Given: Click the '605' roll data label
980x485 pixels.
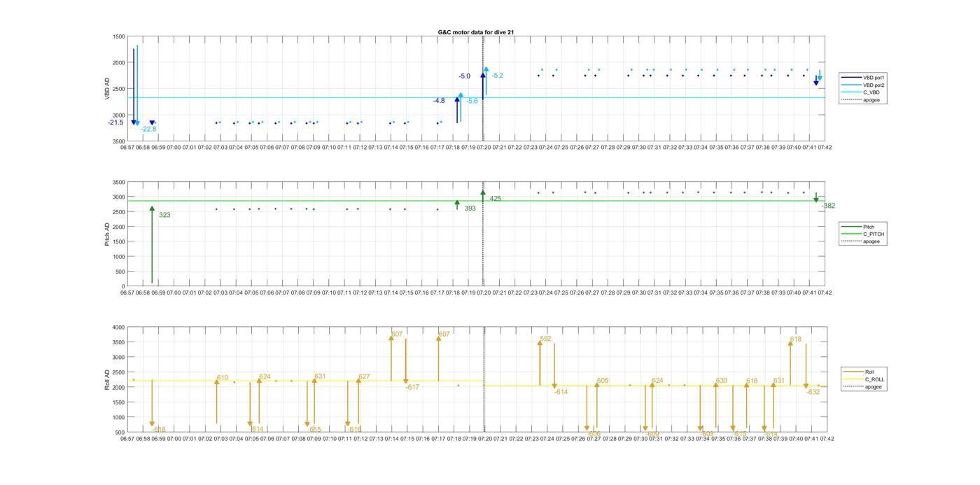Looking at the screenshot, I should 603,381.
